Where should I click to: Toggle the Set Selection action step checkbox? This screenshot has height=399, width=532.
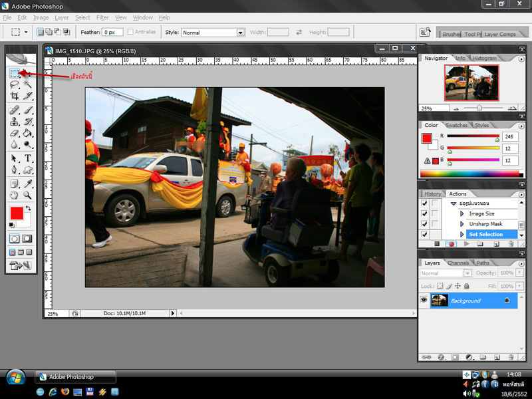[424, 234]
